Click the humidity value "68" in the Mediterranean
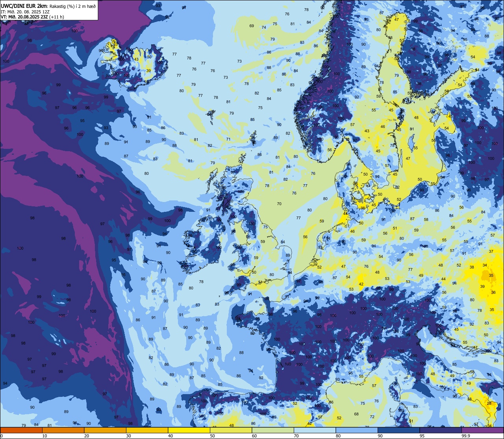 [x=356, y=414]
